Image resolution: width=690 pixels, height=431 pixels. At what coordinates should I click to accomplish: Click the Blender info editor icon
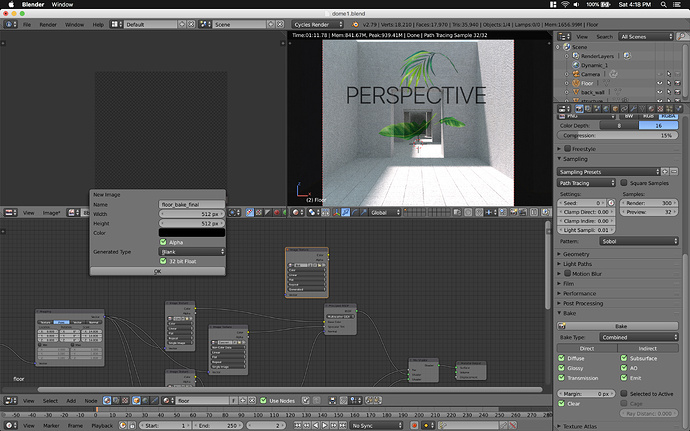click(11, 24)
